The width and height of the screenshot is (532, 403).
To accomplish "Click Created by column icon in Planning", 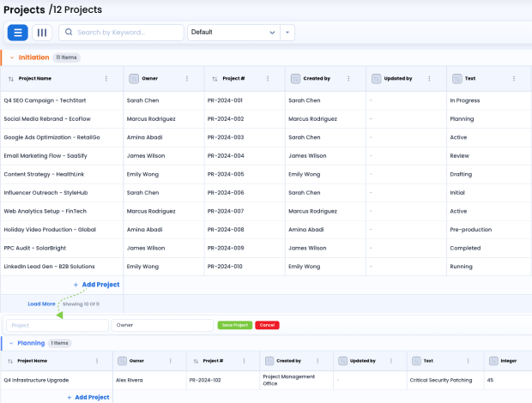I will pos(269,361).
